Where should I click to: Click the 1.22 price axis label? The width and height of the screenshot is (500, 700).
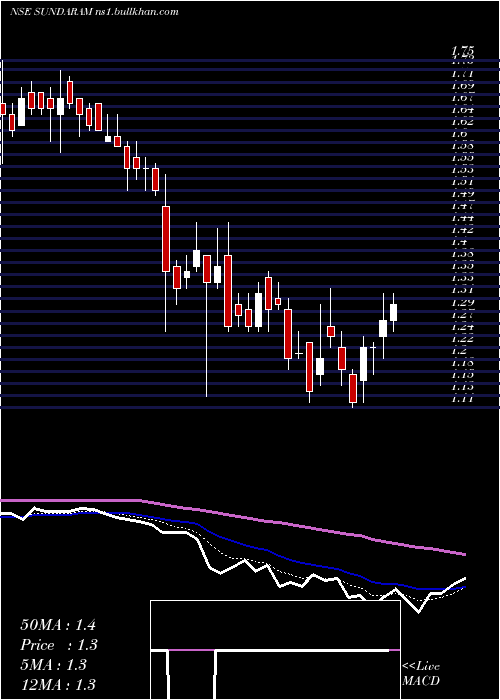(462, 339)
